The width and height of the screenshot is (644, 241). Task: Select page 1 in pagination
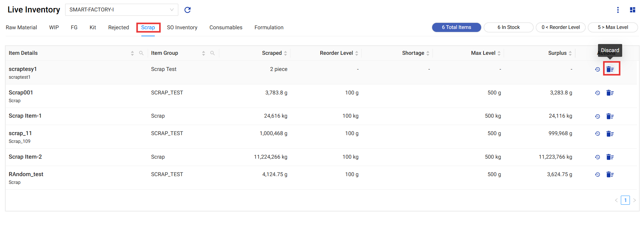[625, 200]
